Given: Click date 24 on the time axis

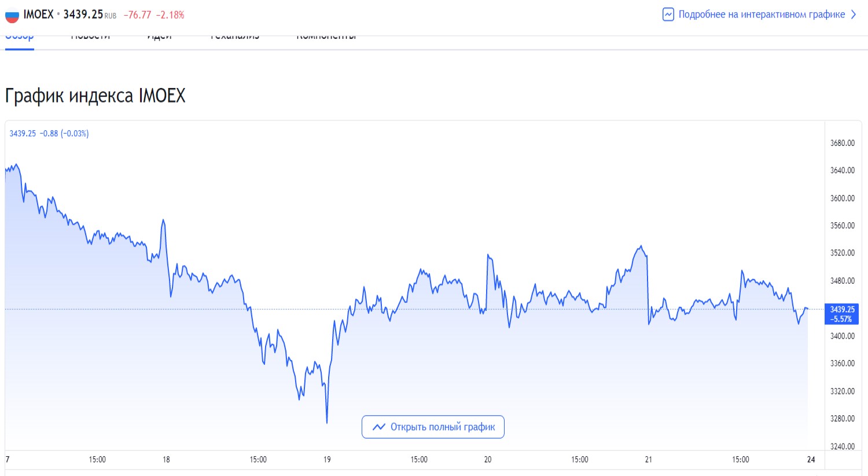Looking at the screenshot, I should 811,460.
